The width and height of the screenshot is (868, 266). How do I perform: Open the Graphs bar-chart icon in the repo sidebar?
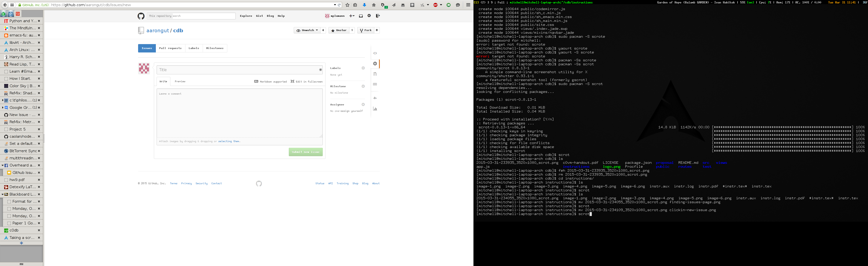[375, 109]
